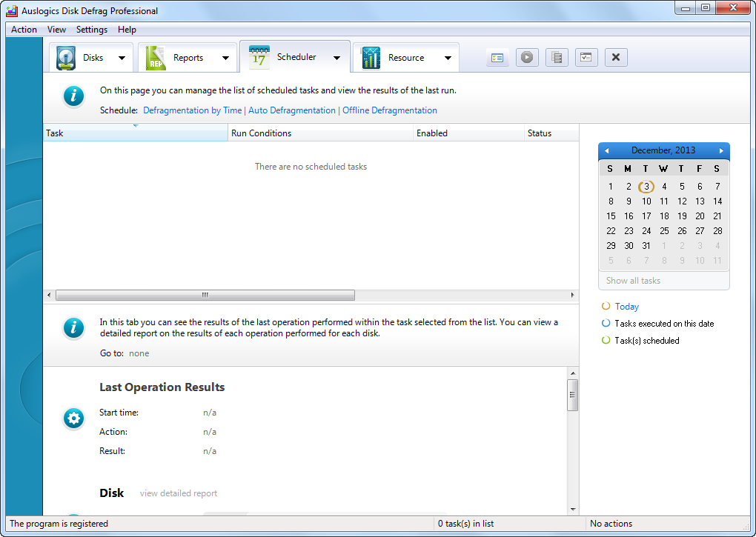Open the Settings menu
756x537 pixels.
point(92,30)
